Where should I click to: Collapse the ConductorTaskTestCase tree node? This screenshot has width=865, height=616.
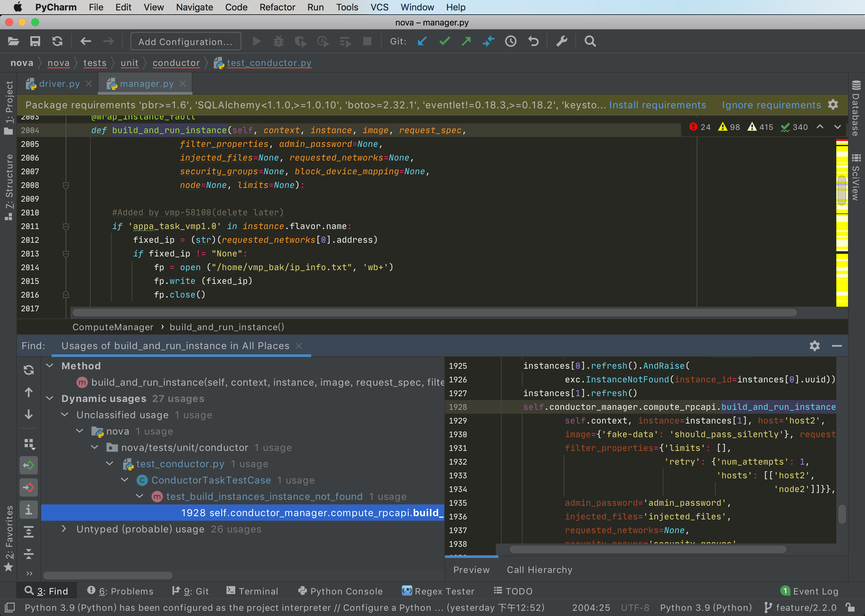(124, 480)
